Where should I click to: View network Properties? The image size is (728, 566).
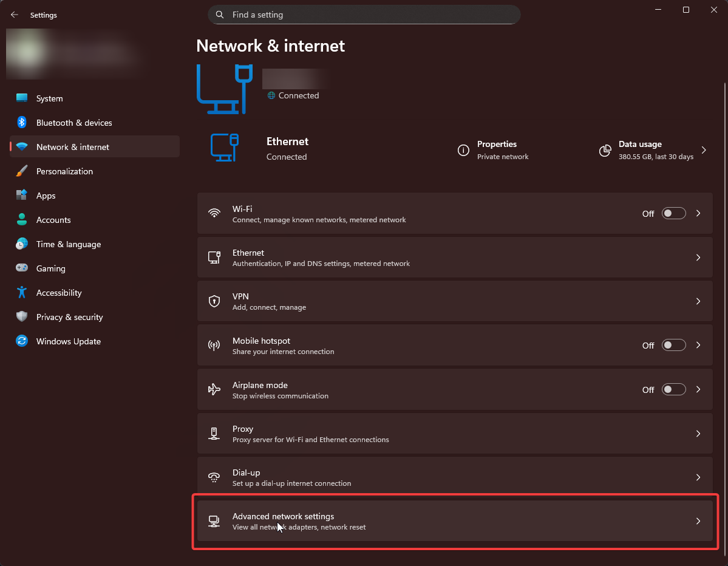tap(497, 150)
